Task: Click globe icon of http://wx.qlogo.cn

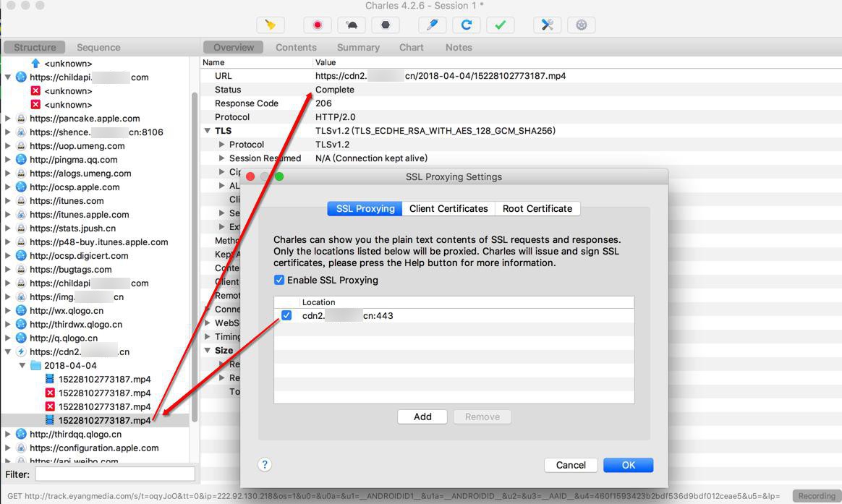Action: (21, 310)
